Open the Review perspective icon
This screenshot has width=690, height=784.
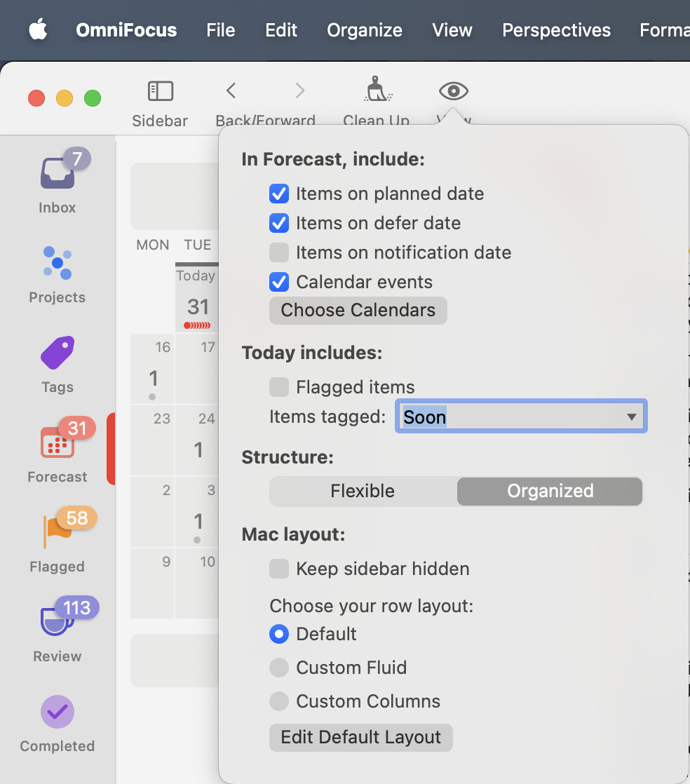coord(57,622)
